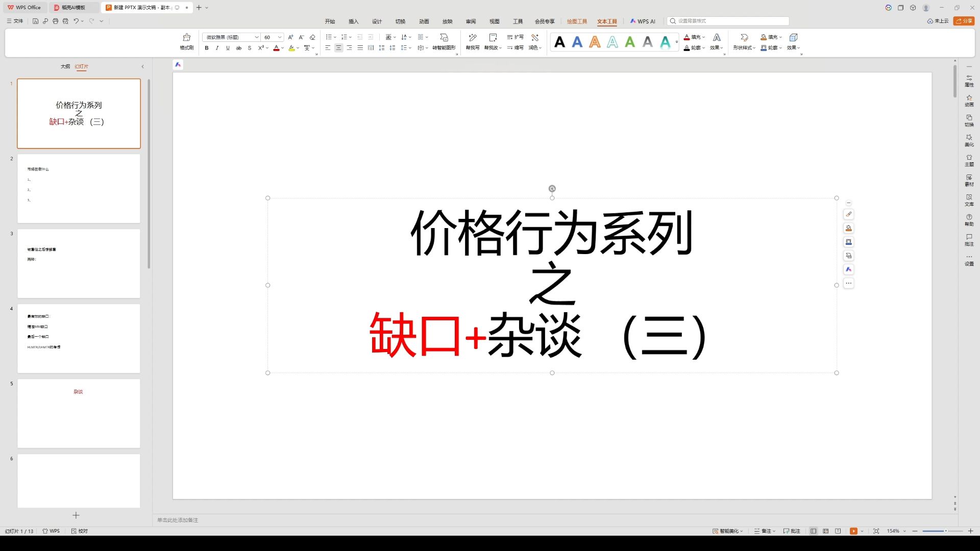Open the 插入 ribbon tab
980x551 pixels.
coord(354,21)
